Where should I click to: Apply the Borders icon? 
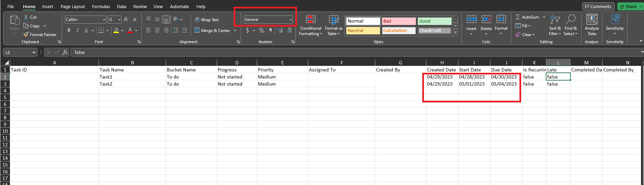101,30
